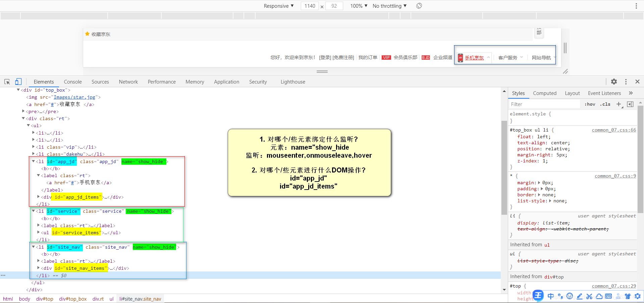Click the VIP badge icon
This screenshot has width=644, height=303.
coord(386,57)
